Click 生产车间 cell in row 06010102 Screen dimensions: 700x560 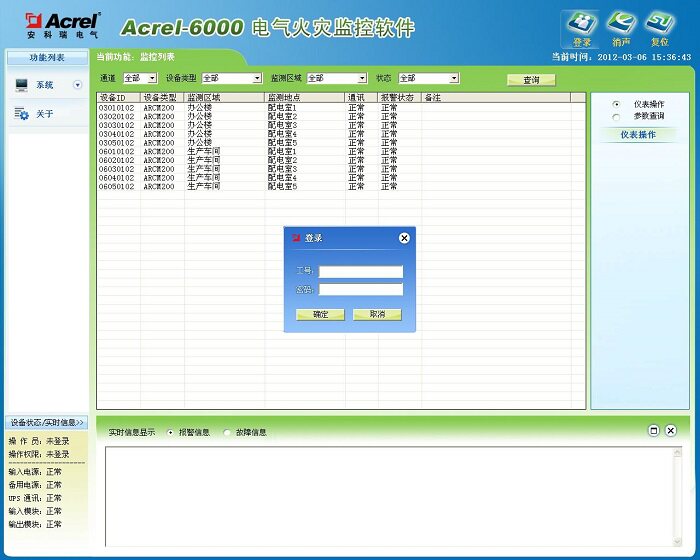(x=204, y=152)
